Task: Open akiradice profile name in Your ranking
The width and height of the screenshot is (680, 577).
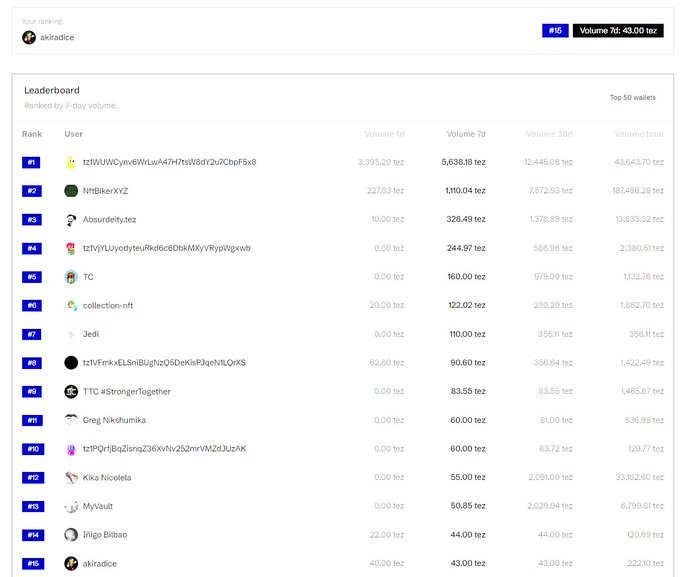Action: [x=57, y=37]
